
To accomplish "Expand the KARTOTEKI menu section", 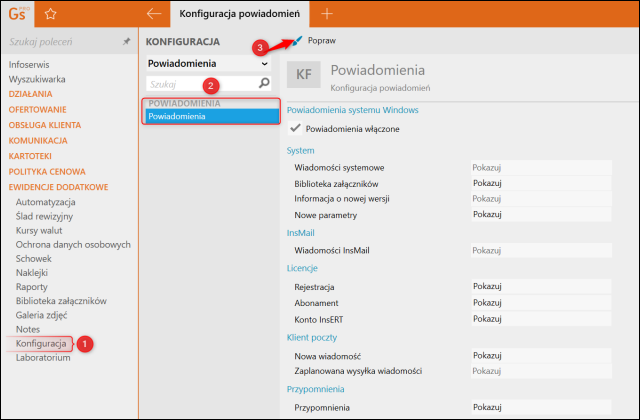I will (x=30, y=156).
